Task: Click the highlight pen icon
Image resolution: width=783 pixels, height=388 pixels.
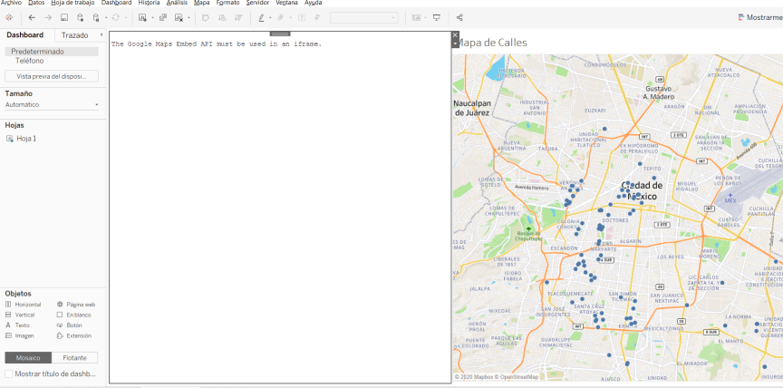Action: [261, 17]
